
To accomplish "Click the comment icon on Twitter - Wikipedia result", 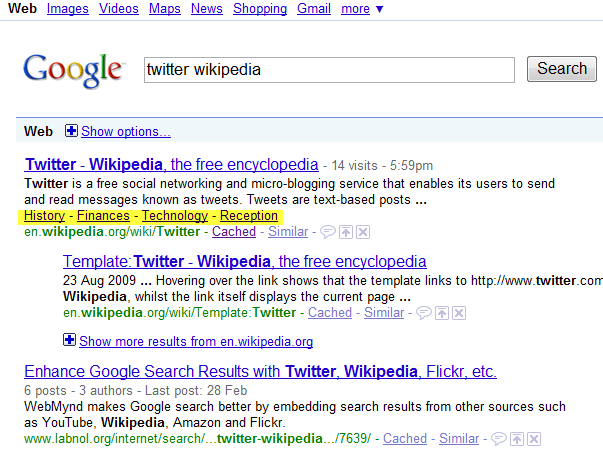I will [x=327, y=232].
